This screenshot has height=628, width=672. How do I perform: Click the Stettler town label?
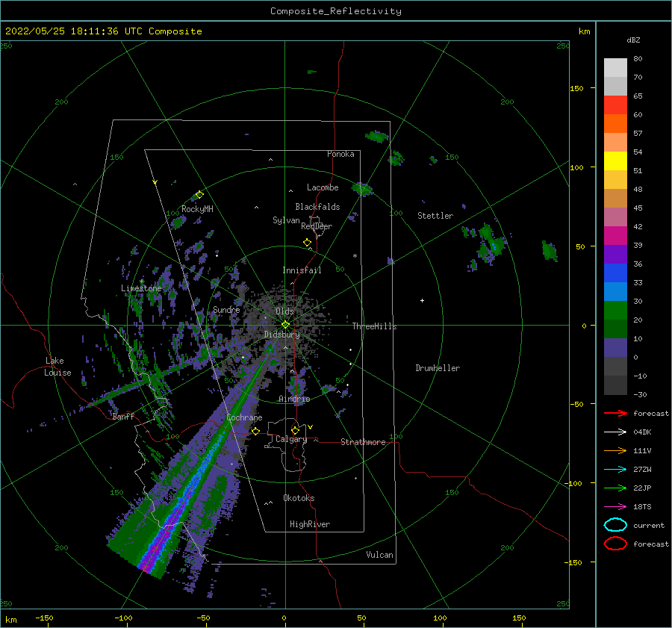(435, 216)
